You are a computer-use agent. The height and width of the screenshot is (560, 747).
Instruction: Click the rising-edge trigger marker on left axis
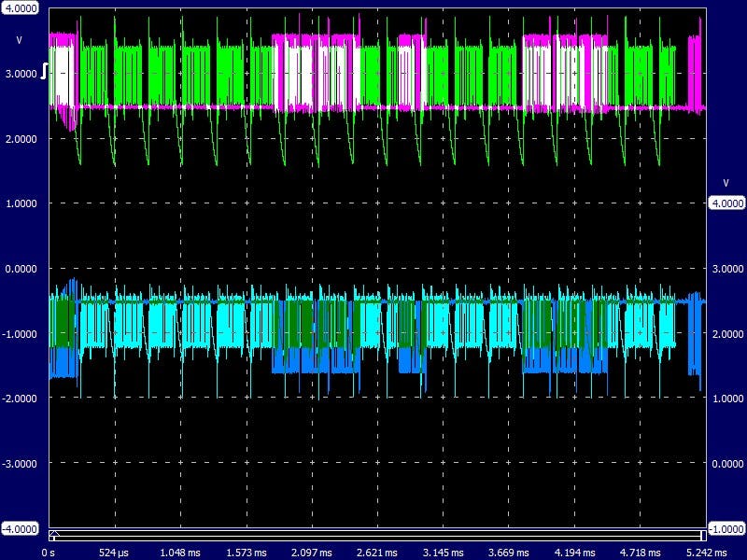(45, 73)
